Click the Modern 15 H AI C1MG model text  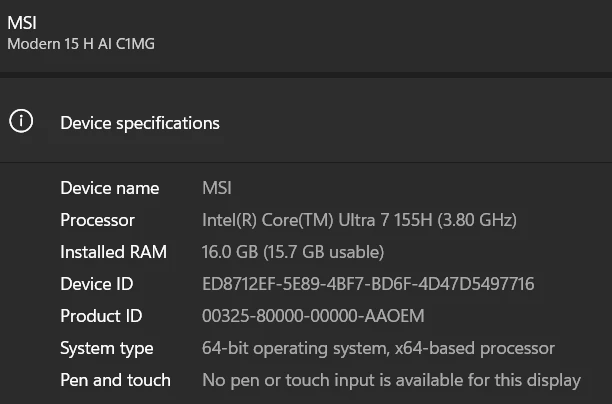pyautogui.click(x=81, y=44)
